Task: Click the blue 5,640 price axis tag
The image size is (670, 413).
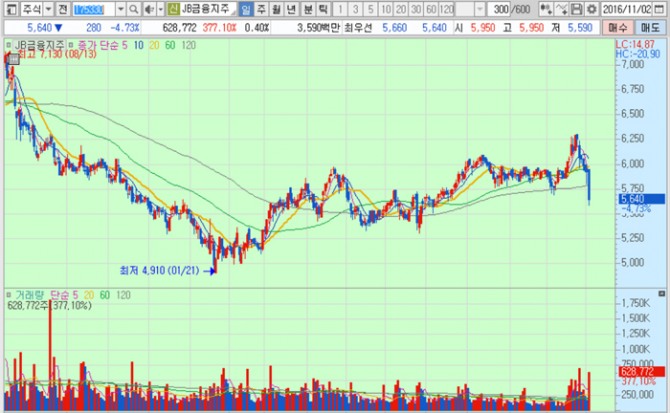Action: [x=640, y=199]
